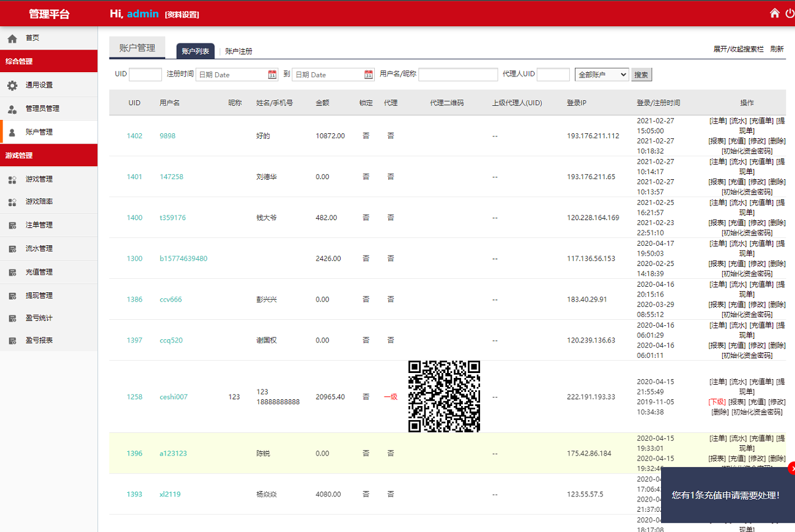Open calendar picker for registration end date
This screenshot has width=795, height=532.
[369, 75]
